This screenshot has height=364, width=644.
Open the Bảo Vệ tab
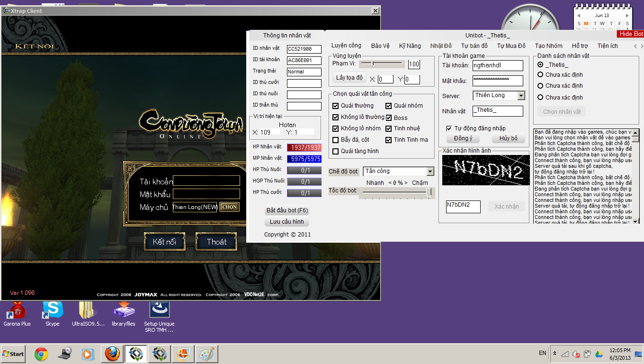(x=380, y=45)
